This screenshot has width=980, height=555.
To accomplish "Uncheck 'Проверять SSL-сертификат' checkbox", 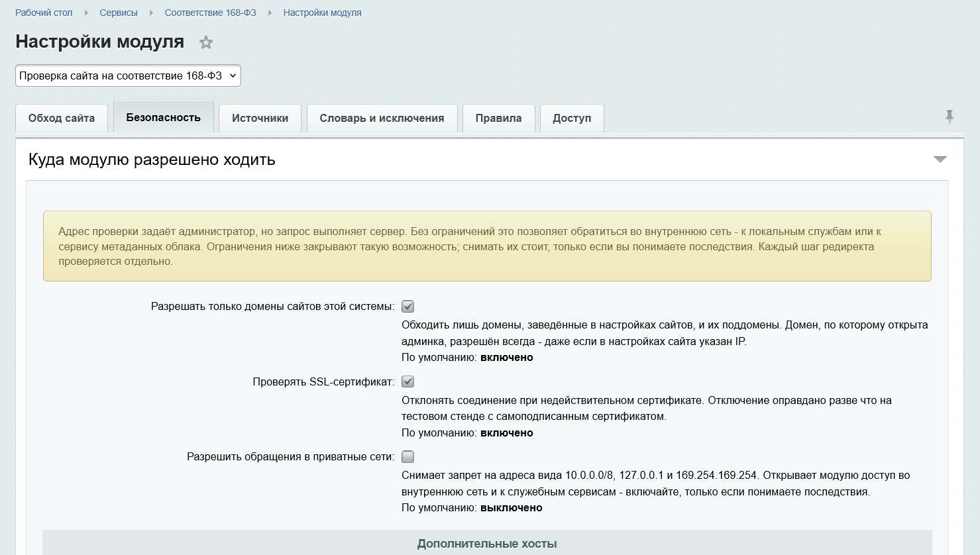I will click(408, 381).
